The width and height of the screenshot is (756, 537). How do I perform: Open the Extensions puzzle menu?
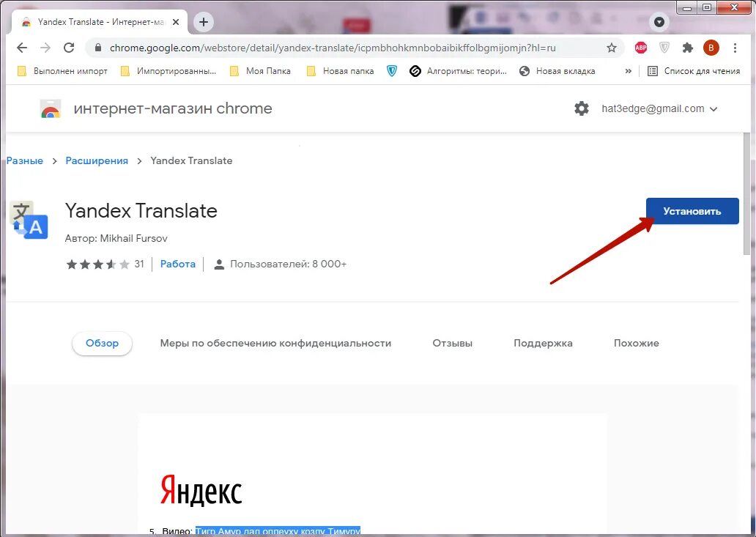[688, 47]
